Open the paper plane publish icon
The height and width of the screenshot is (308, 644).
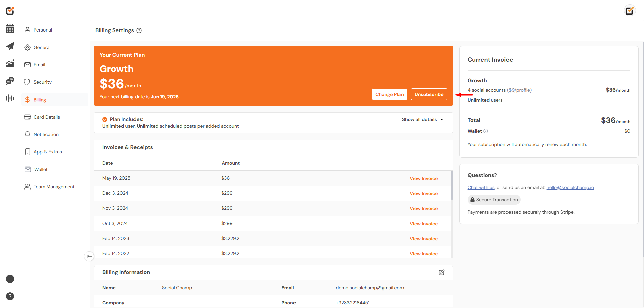click(x=10, y=46)
